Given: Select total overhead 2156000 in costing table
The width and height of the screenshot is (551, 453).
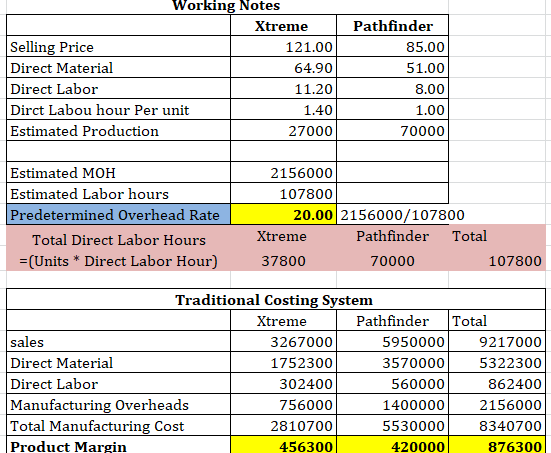Looking at the screenshot, I should coord(497,405).
